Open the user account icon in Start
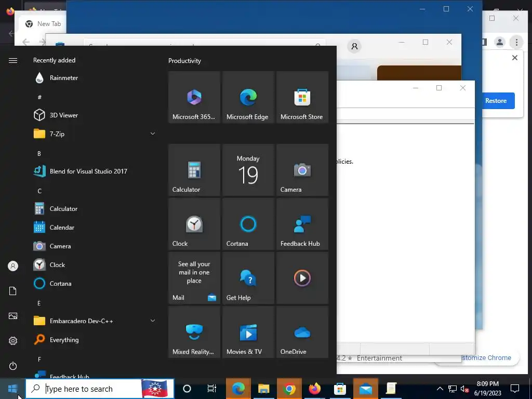 pos(13,266)
